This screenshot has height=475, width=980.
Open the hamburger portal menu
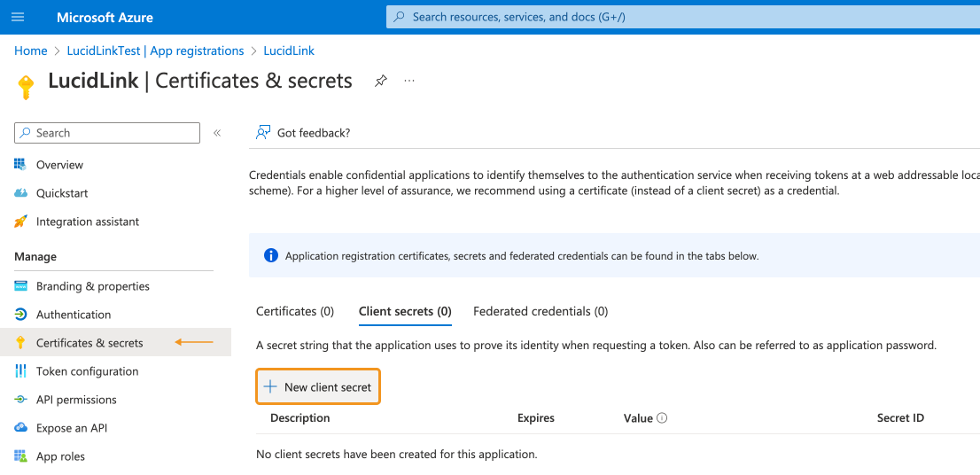point(18,17)
